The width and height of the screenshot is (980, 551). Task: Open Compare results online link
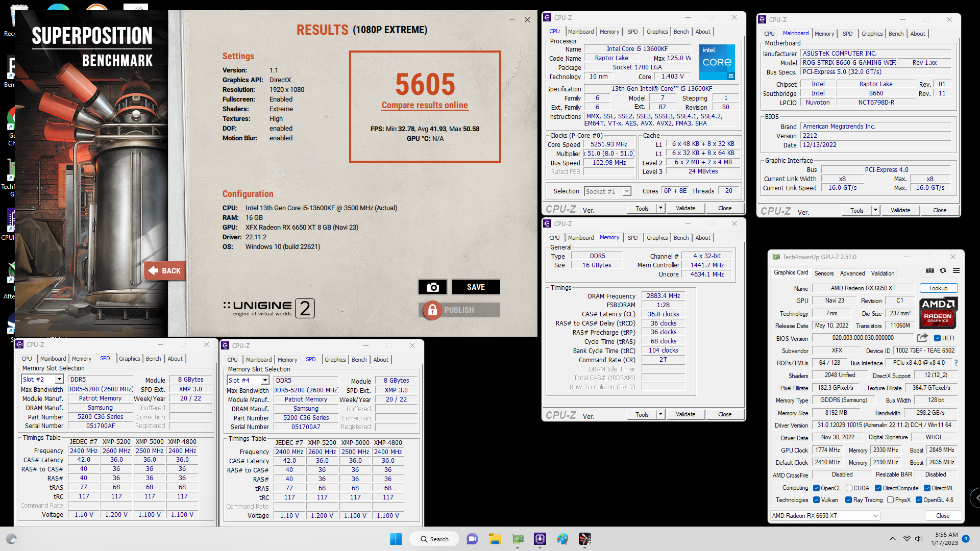[x=425, y=105]
